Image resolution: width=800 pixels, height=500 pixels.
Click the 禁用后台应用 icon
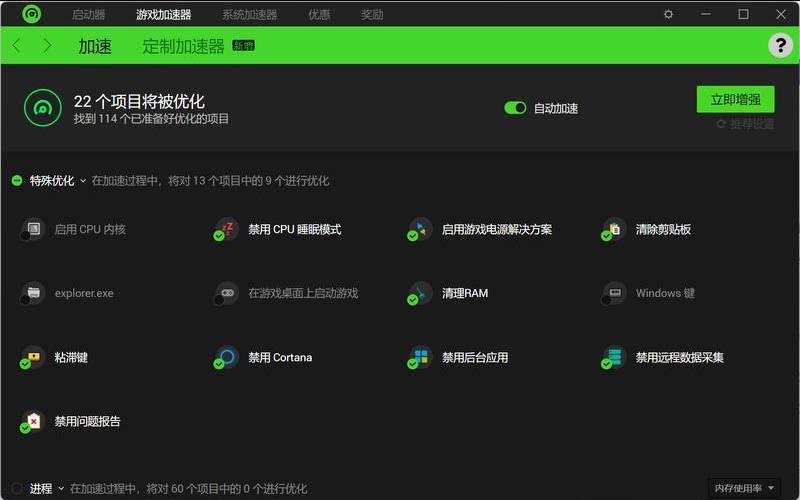(419, 357)
